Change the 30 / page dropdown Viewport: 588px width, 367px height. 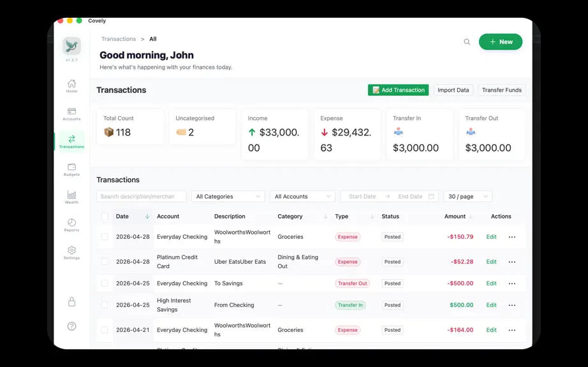[468, 196]
